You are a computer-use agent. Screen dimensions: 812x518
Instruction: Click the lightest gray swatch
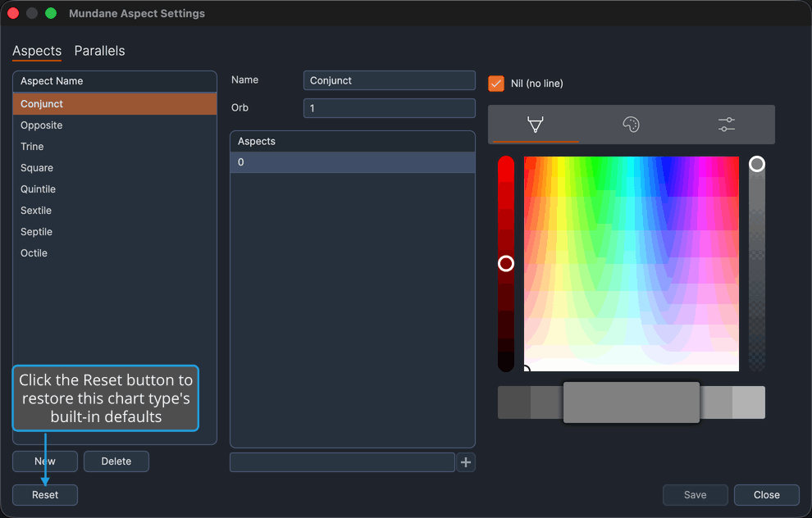[x=749, y=402]
